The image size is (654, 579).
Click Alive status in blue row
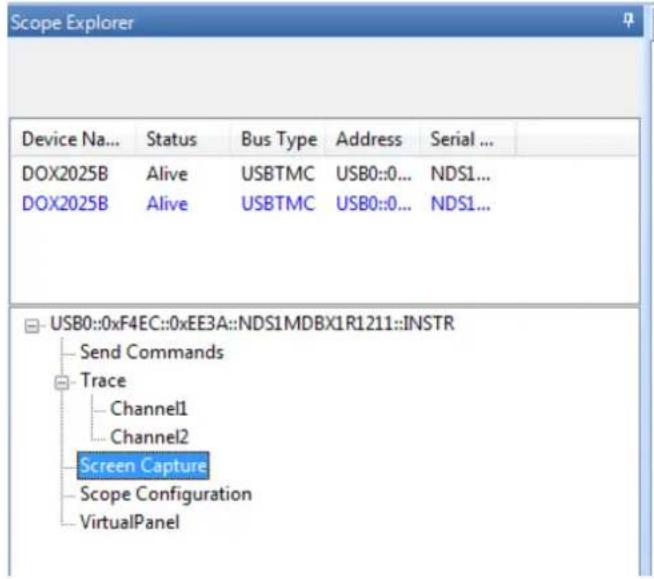pyautogui.click(x=167, y=204)
